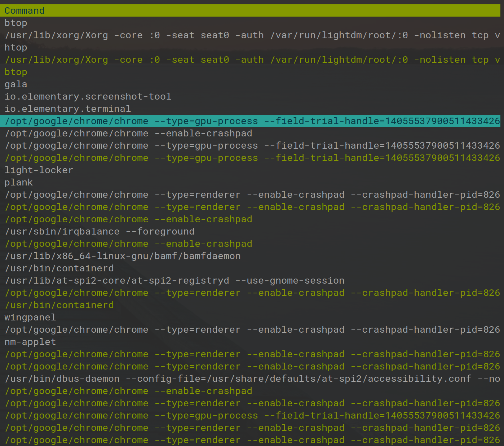
Task: Select the at-spi2-registryd process row
Action: [250, 280]
